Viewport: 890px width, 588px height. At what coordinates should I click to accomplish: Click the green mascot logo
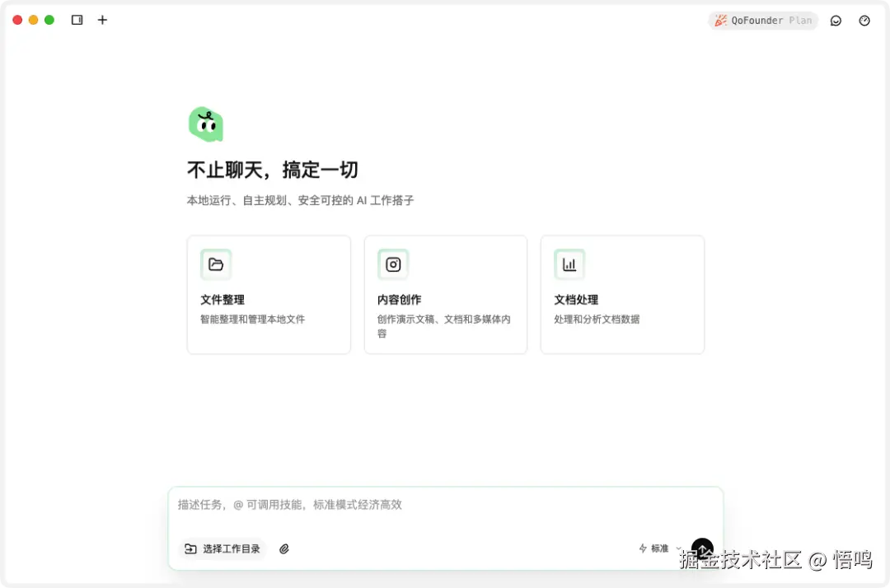pos(206,124)
